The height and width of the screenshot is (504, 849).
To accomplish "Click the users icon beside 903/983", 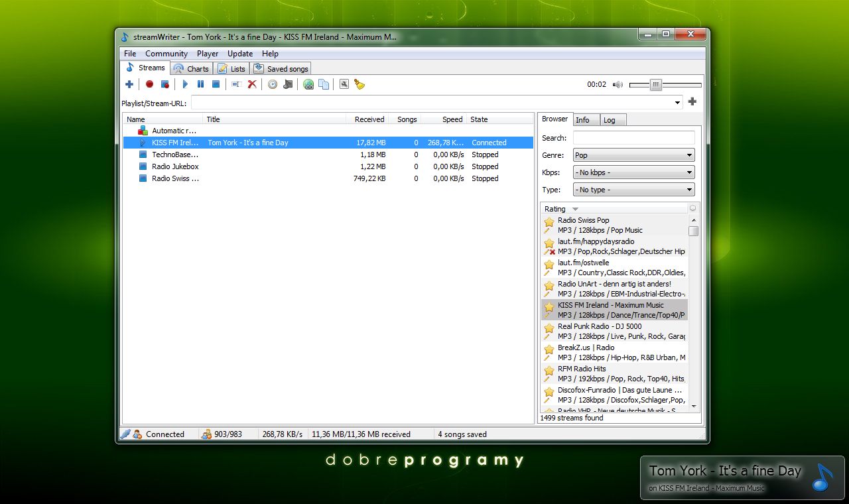I will [x=206, y=434].
